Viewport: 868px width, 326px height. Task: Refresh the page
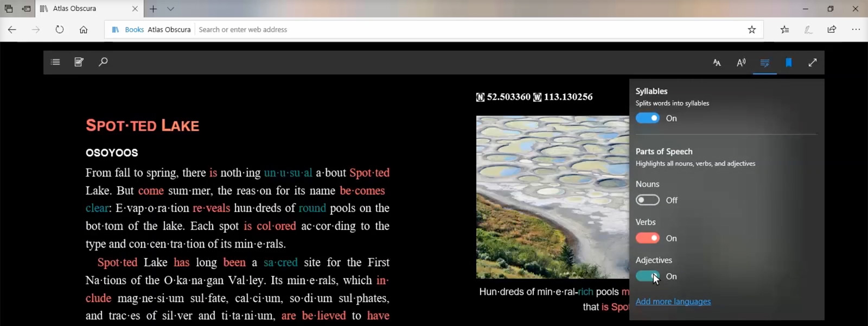coord(60,30)
